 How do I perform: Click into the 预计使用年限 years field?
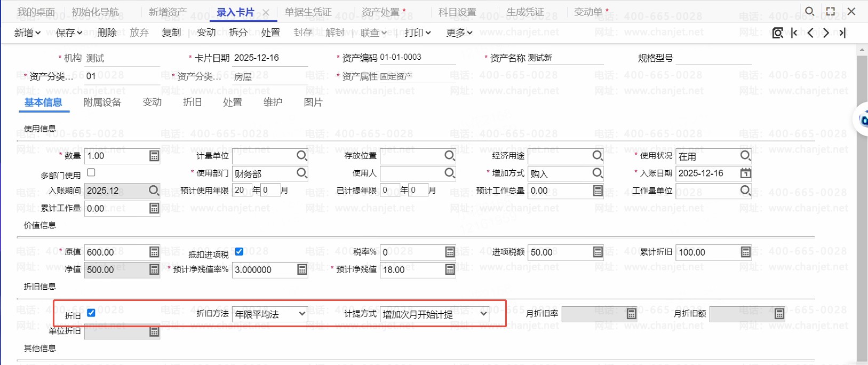(242, 191)
